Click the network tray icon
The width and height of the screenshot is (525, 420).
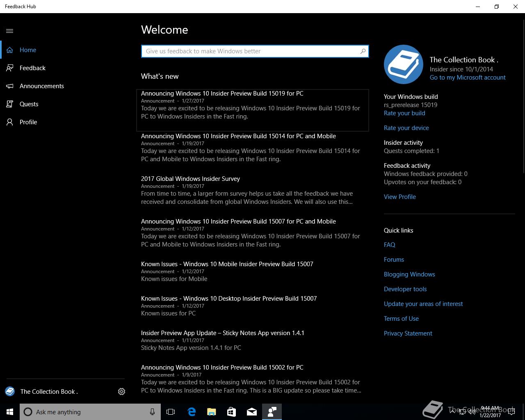[x=462, y=412]
